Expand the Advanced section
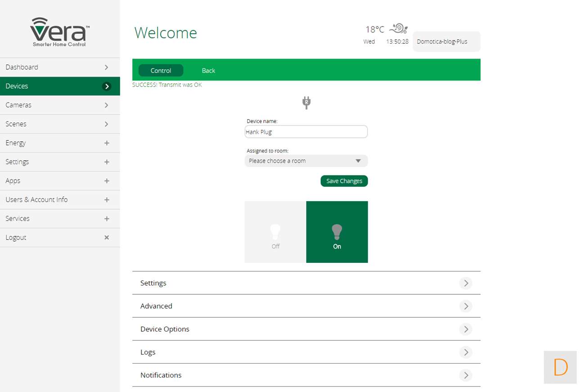 coord(466,306)
